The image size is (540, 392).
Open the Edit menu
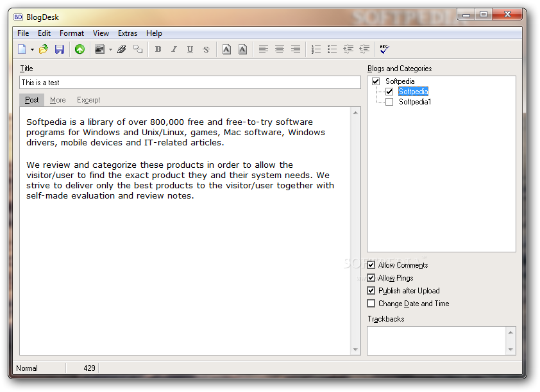[x=44, y=33]
